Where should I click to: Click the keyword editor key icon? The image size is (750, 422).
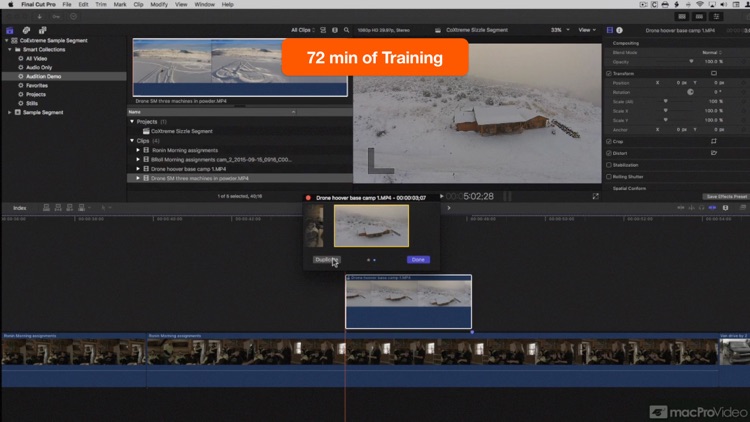point(56,17)
